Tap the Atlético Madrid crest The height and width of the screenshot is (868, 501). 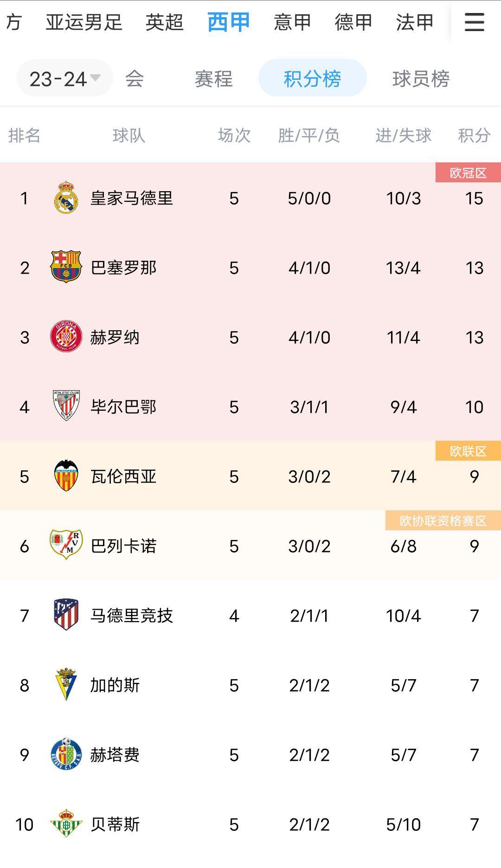66,615
